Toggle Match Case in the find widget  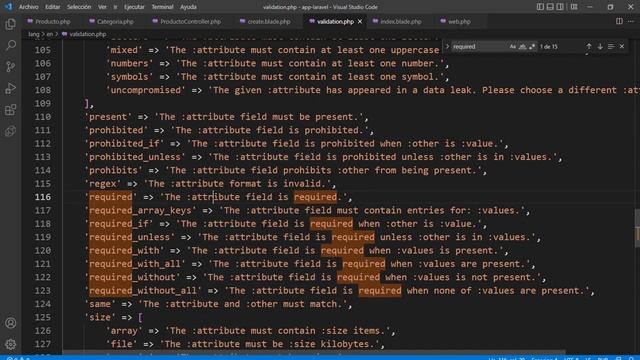tap(513, 47)
